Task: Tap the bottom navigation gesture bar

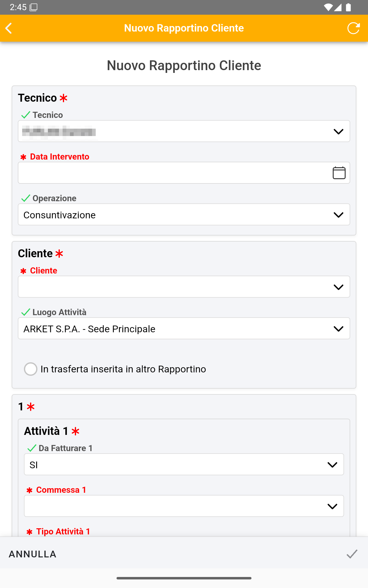Action: tap(184, 578)
